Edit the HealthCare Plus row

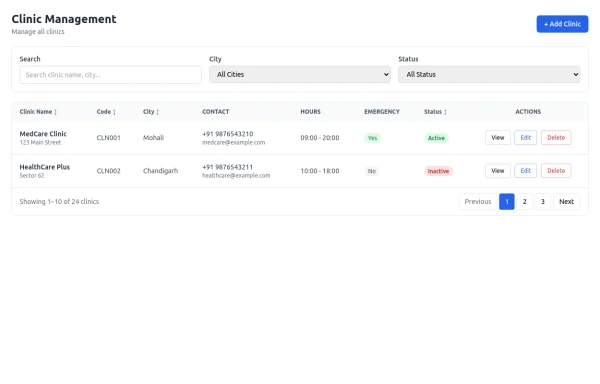pyautogui.click(x=525, y=171)
